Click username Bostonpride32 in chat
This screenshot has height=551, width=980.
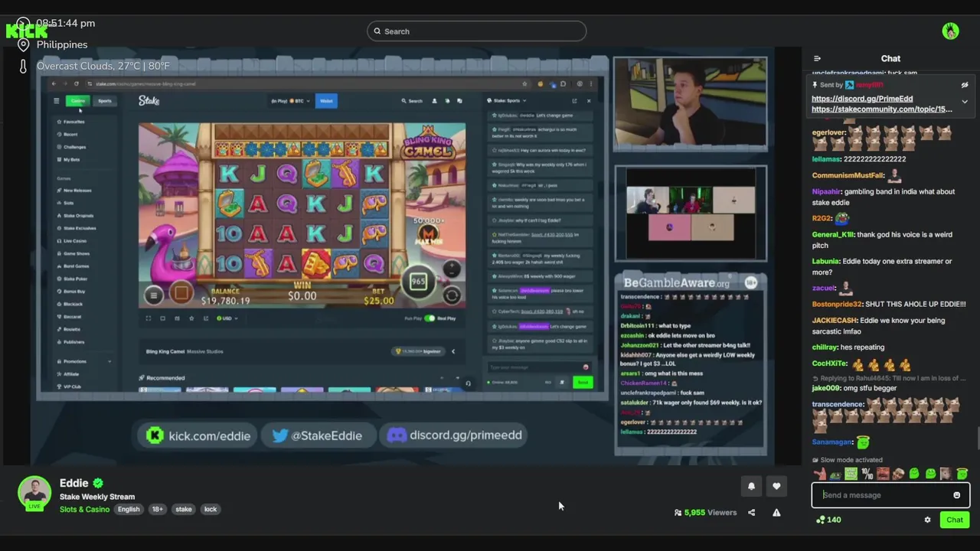pos(837,304)
